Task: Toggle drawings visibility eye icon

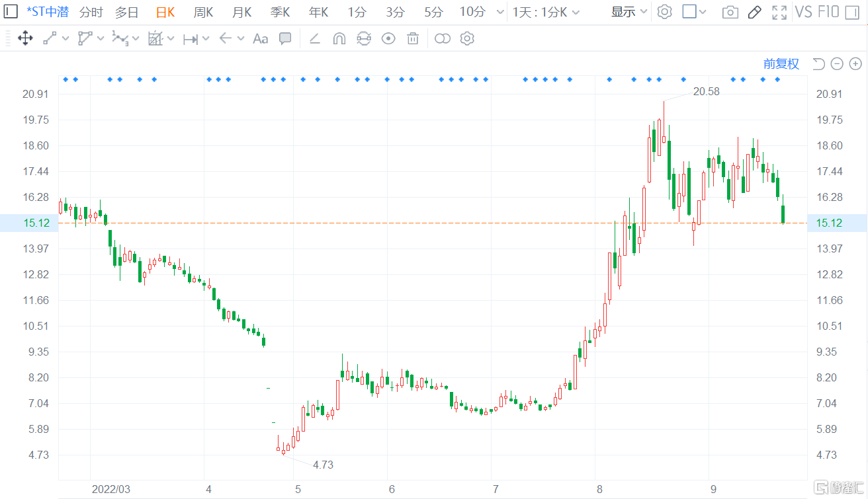Action: [x=388, y=39]
